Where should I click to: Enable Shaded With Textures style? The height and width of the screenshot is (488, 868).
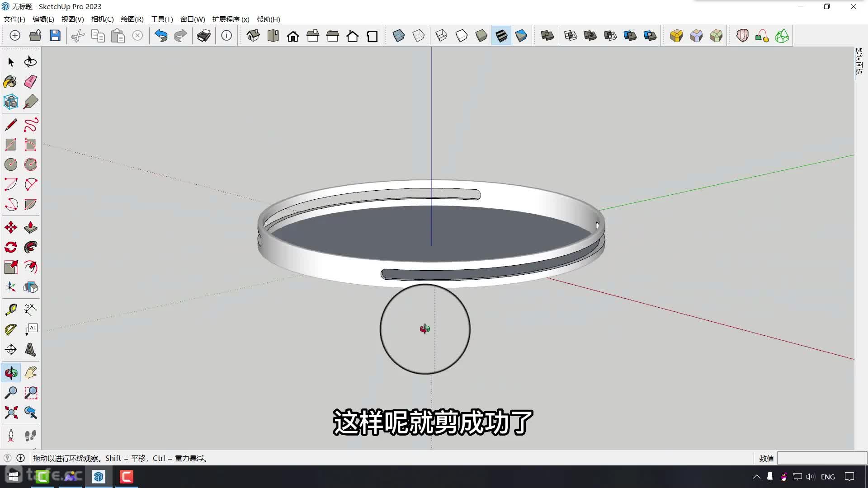[501, 36]
